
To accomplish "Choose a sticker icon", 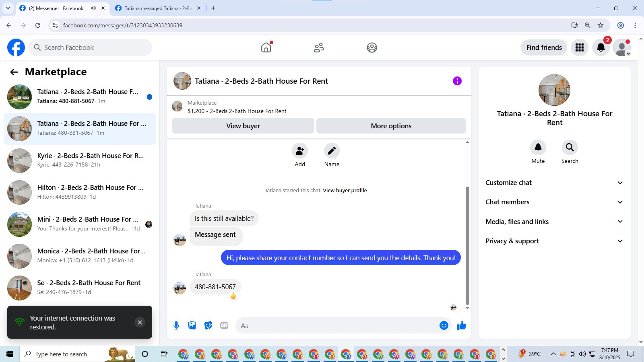I will [x=208, y=325].
